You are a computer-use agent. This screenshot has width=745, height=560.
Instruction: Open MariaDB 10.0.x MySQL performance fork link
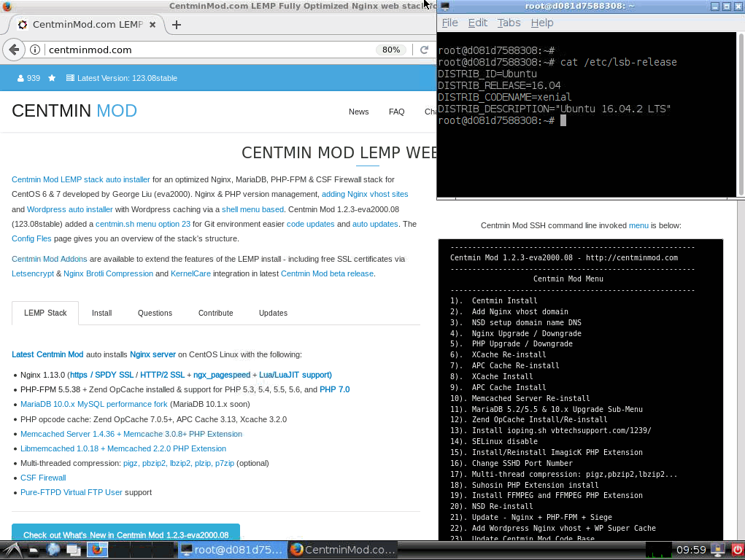coord(94,405)
